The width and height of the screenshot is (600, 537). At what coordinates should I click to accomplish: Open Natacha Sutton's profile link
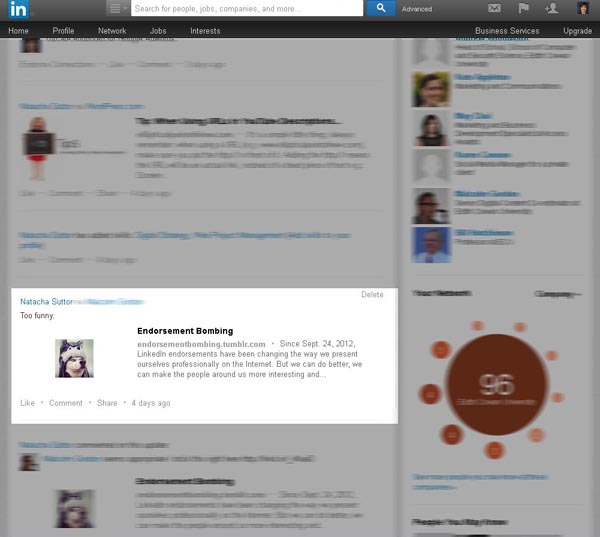[46, 302]
